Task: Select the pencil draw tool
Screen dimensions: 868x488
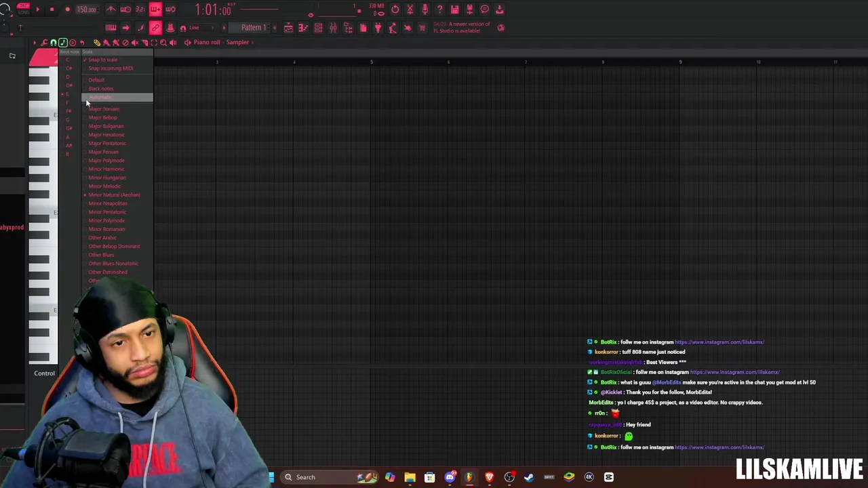Action: point(97,43)
